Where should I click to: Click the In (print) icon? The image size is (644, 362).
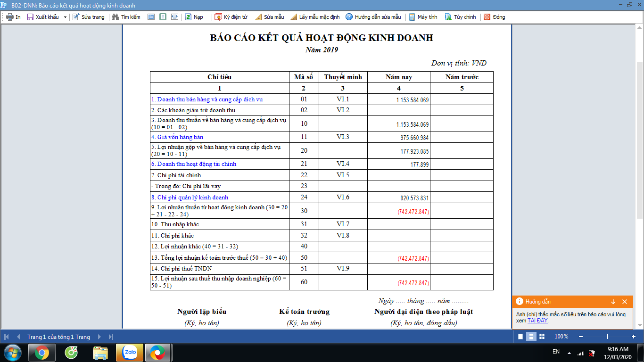click(x=9, y=17)
